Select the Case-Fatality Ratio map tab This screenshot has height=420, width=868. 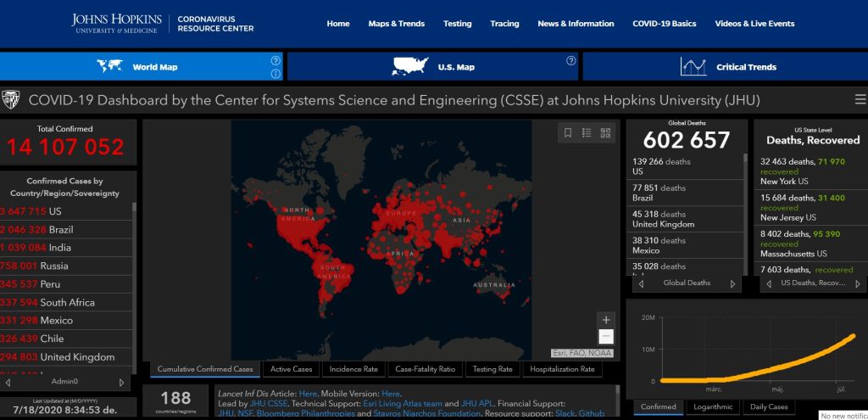coord(426,369)
